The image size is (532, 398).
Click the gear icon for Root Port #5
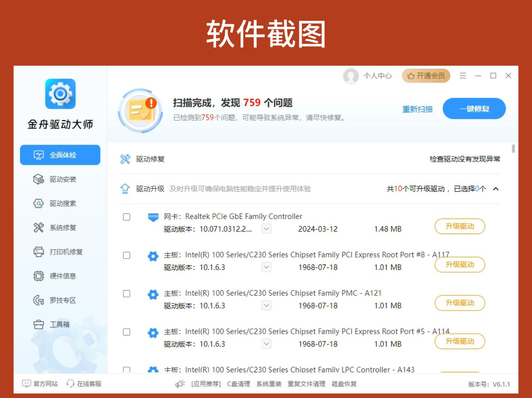[153, 333]
